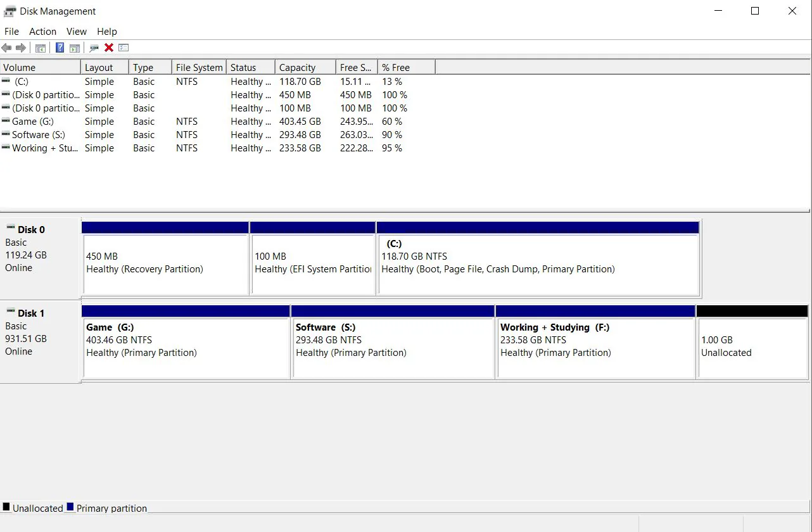812x532 pixels.
Task: Sort by the Capacity column header
Action: point(305,67)
